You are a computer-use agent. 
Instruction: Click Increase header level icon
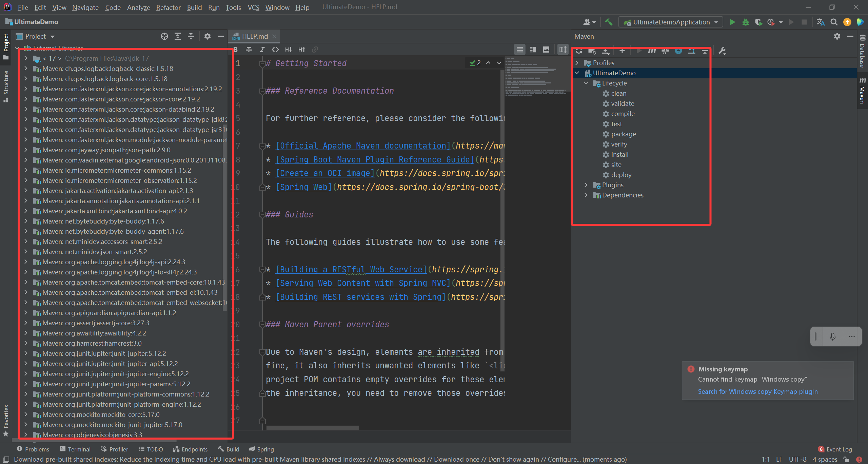coord(302,50)
